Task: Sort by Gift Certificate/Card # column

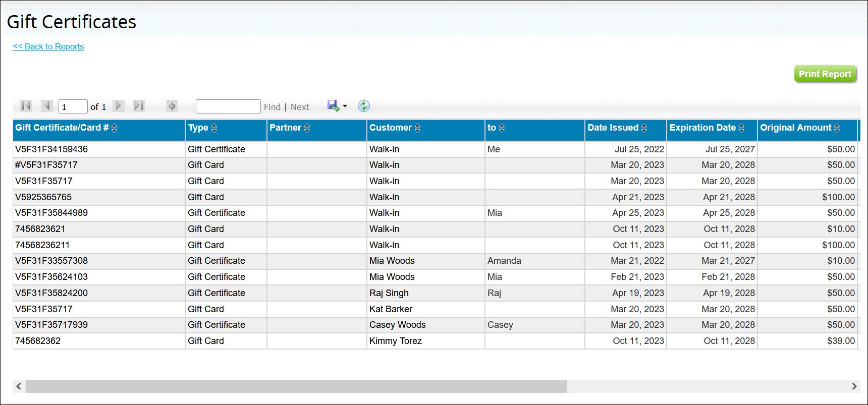Action: (114, 128)
